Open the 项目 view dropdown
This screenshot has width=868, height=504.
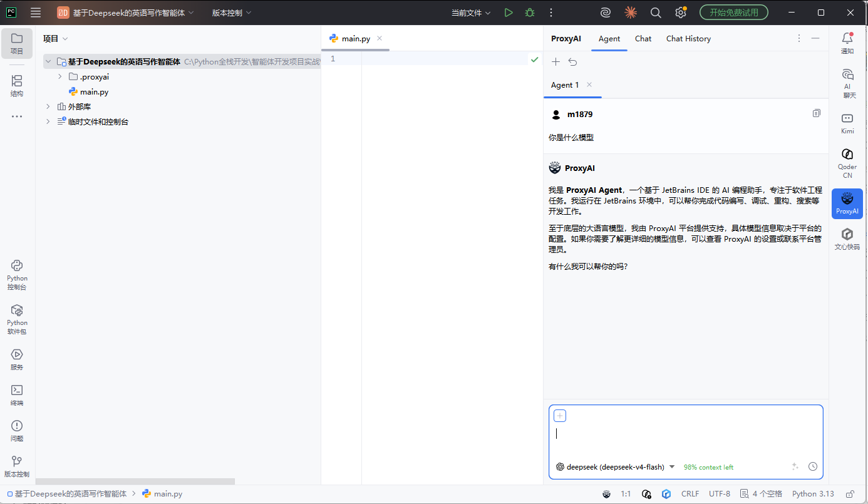(x=56, y=38)
